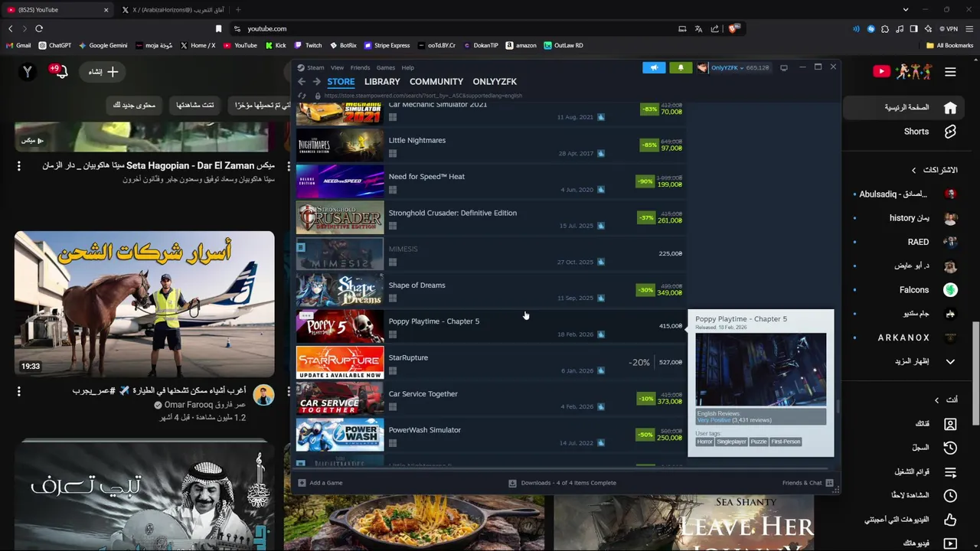980x551 pixels.
Task: Reload the Steam store page
Action: (302, 96)
